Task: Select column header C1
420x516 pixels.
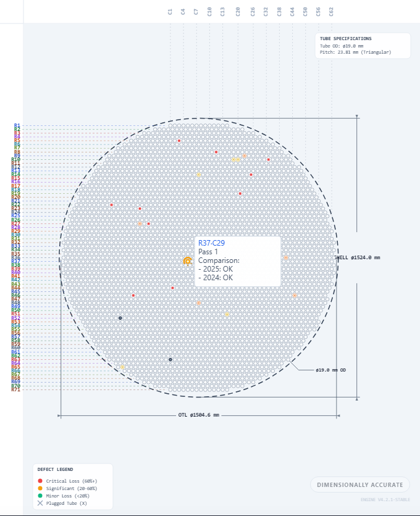Action: 170,12
